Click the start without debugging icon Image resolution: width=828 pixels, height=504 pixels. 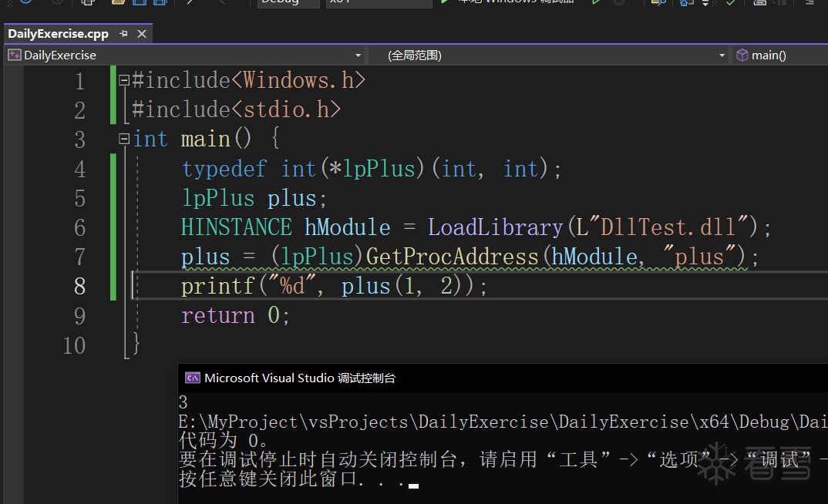pos(596,2)
